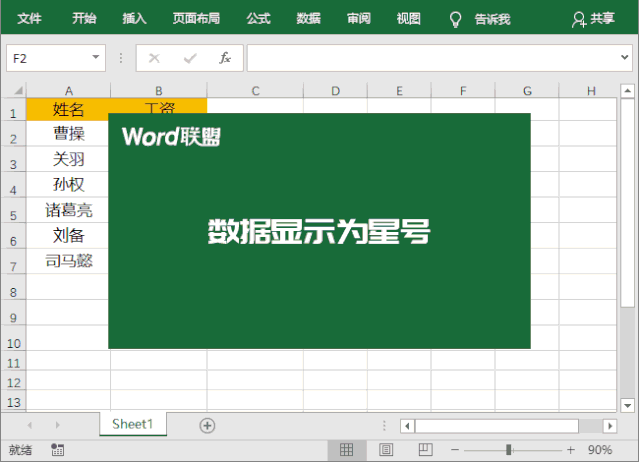
Task: Switch to Page Layout view
Action: click(386, 450)
